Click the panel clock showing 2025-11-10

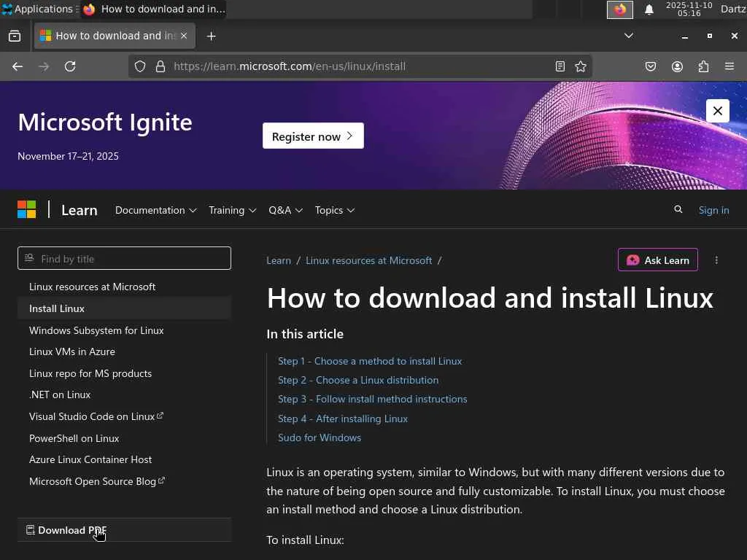point(689,9)
